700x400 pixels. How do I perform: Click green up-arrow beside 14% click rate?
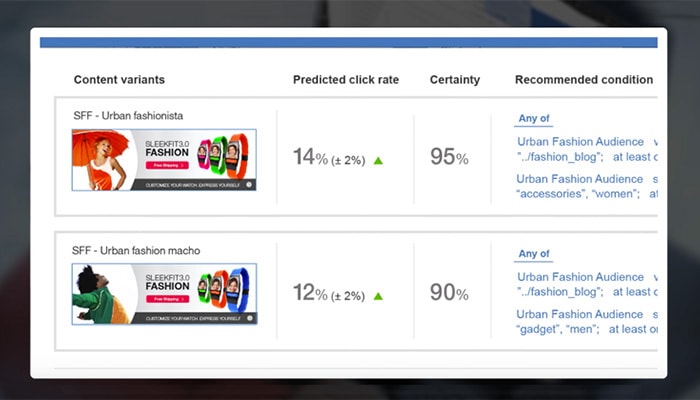point(378,160)
